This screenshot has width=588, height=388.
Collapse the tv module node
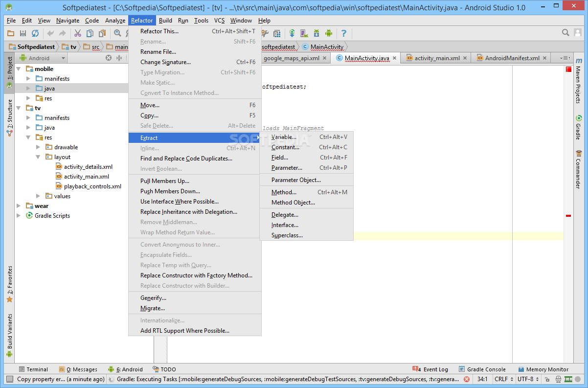(x=19, y=108)
